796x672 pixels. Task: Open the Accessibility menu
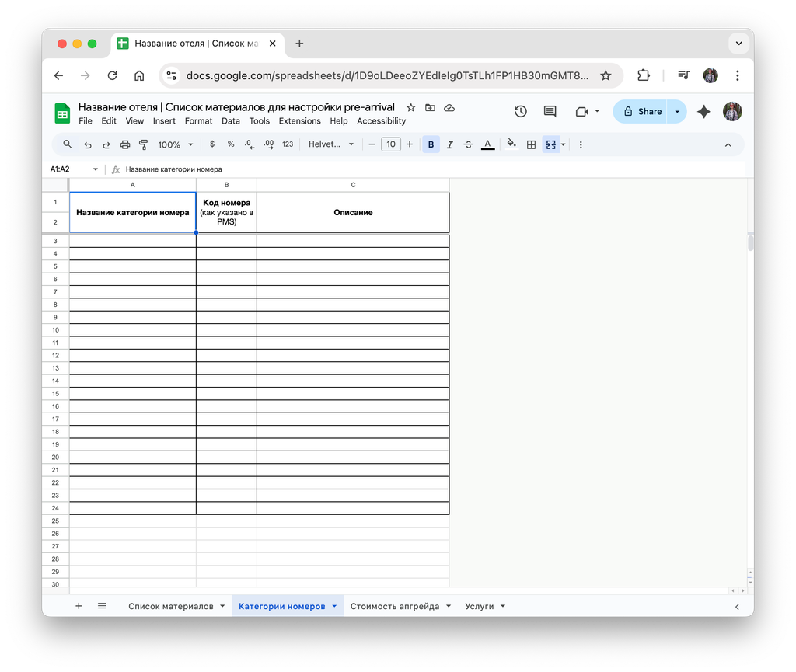pyautogui.click(x=381, y=121)
